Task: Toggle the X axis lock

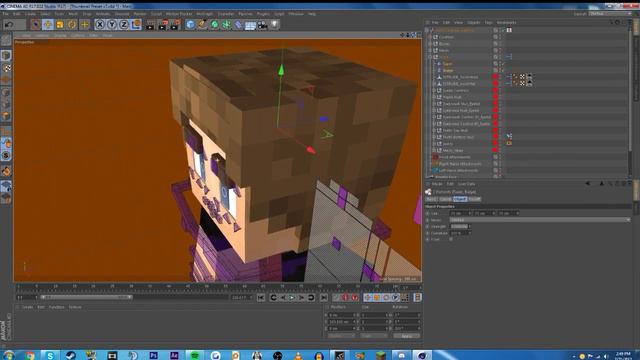Action: point(100,24)
